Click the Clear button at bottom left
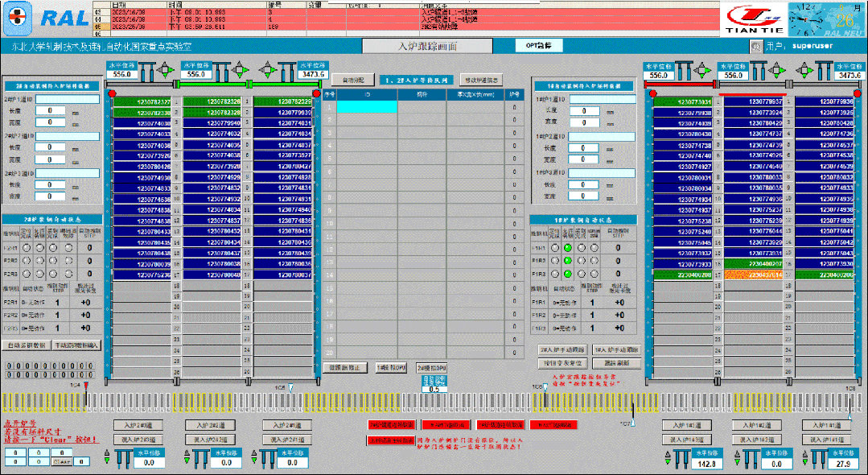Screen dimensions: 868x475 tap(61, 461)
